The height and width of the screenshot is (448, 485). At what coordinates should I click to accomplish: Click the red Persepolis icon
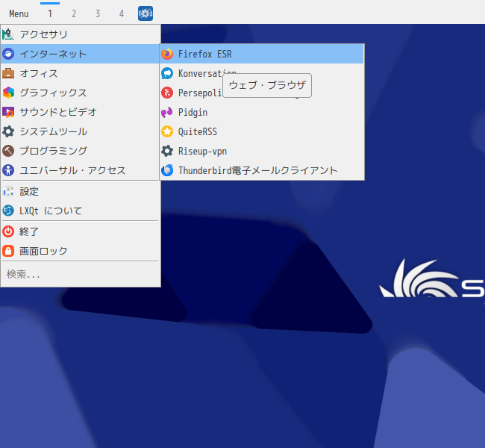pos(167,93)
